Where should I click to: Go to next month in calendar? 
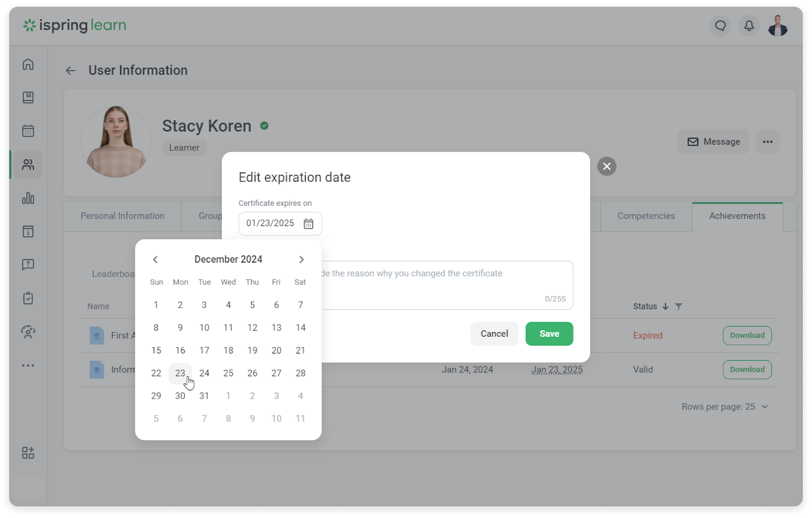tap(301, 260)
